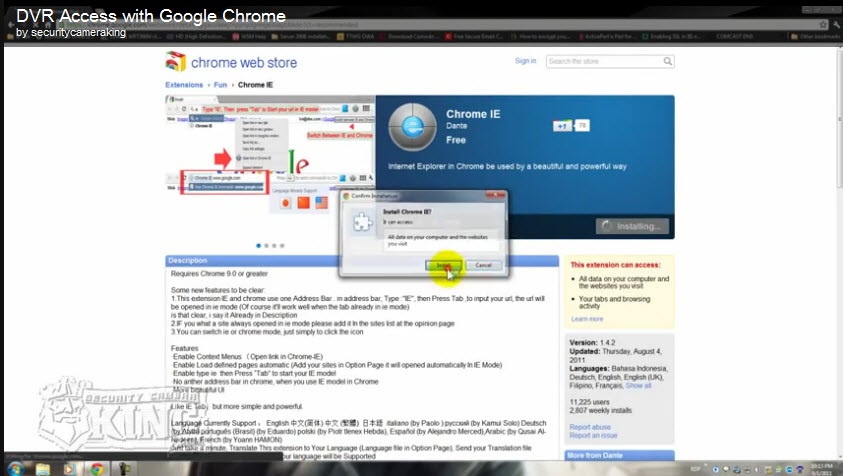Open the More from Dante section header
The height and width of the screenshot is (476, 843).
tap(620, 456)
